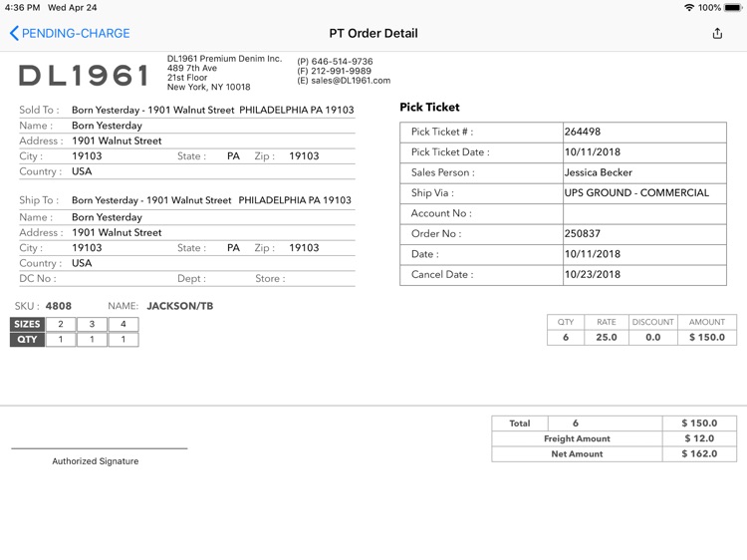Tap the Total row label

(520, 423)
